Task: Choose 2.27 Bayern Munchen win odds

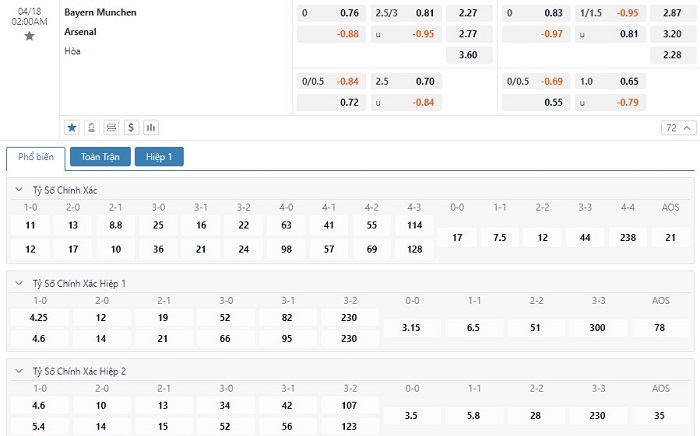Action: [468, 13]
